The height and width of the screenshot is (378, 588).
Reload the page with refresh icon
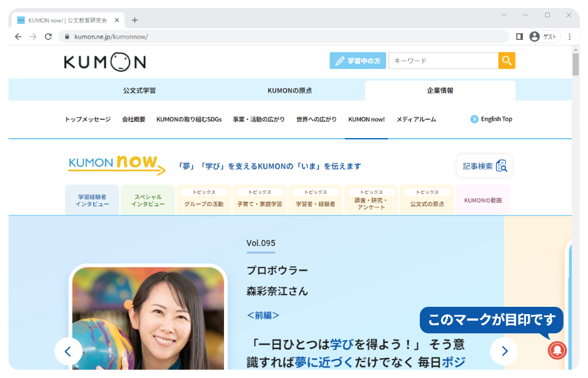point(48,36)
